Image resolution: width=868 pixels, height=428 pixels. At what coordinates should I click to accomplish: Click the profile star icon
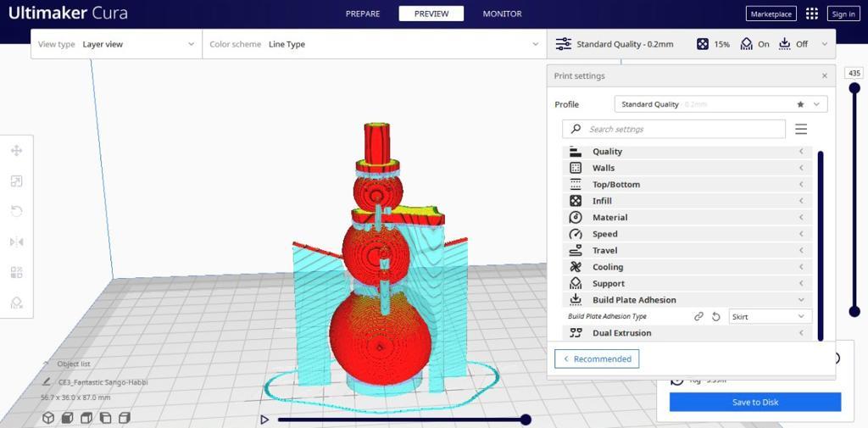[800, 104]
